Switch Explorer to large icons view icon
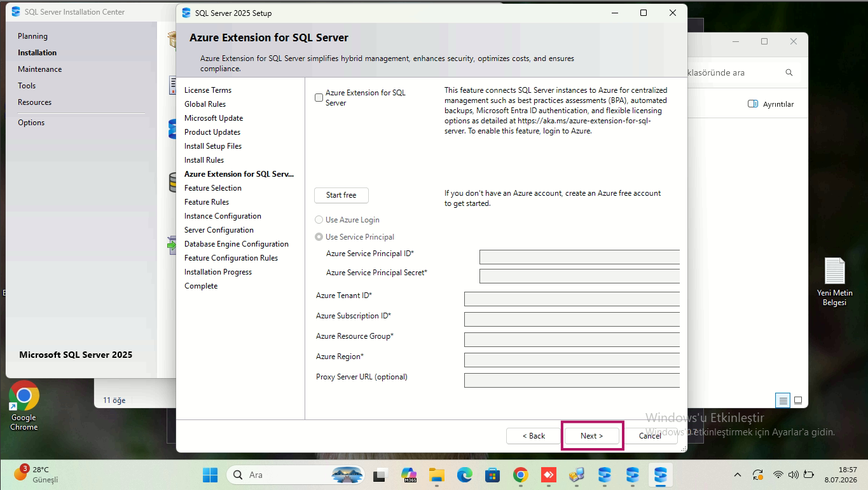The width and height of the screenshot is (868, 490). [x=798, y=400]
